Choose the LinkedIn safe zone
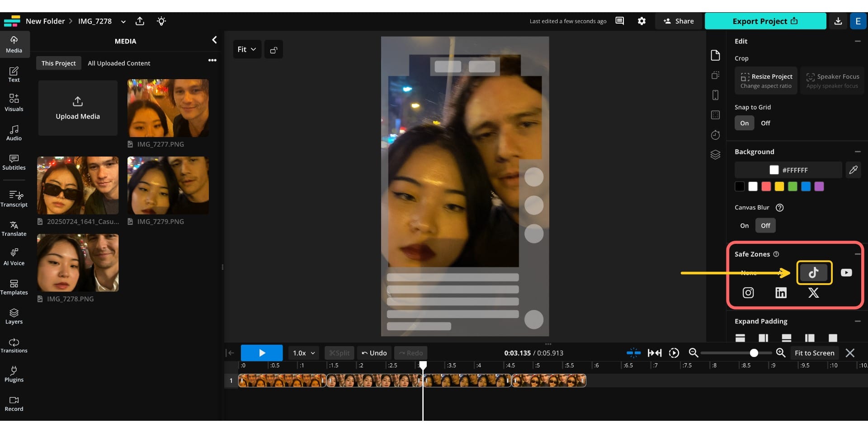868x433 pixels. click(781, 293)
